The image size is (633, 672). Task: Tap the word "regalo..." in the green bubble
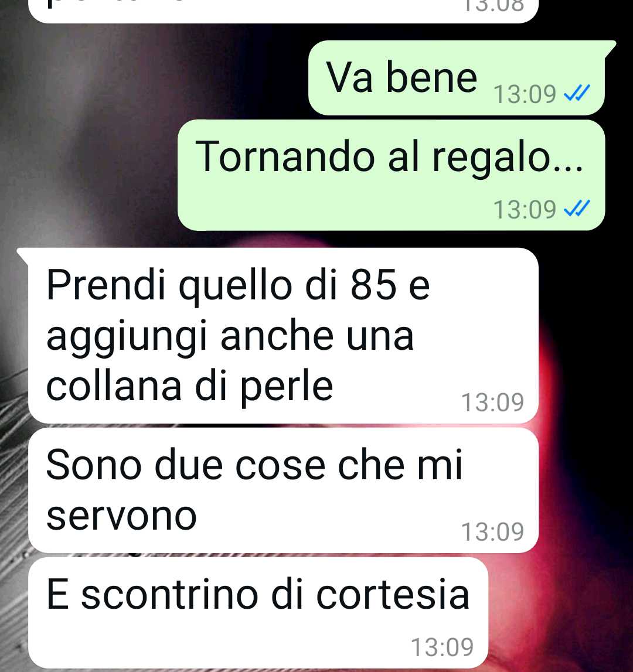(x=508, y=158)
